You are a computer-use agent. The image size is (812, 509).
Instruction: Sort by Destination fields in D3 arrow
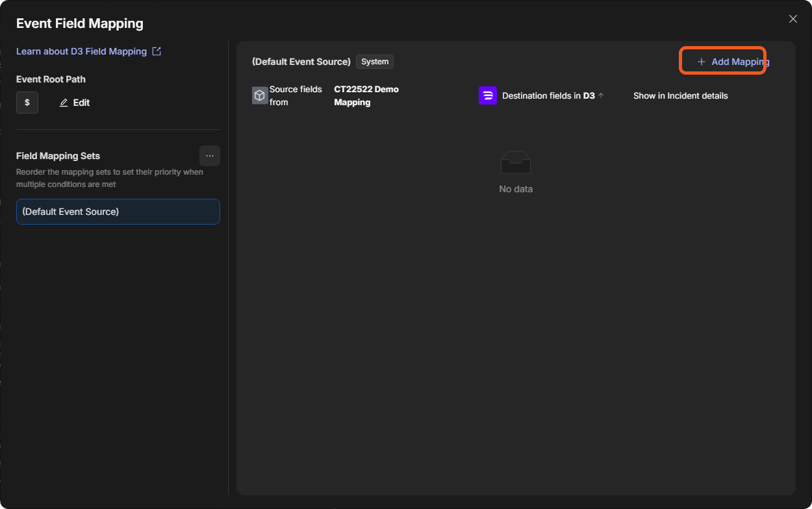point(601,95)
